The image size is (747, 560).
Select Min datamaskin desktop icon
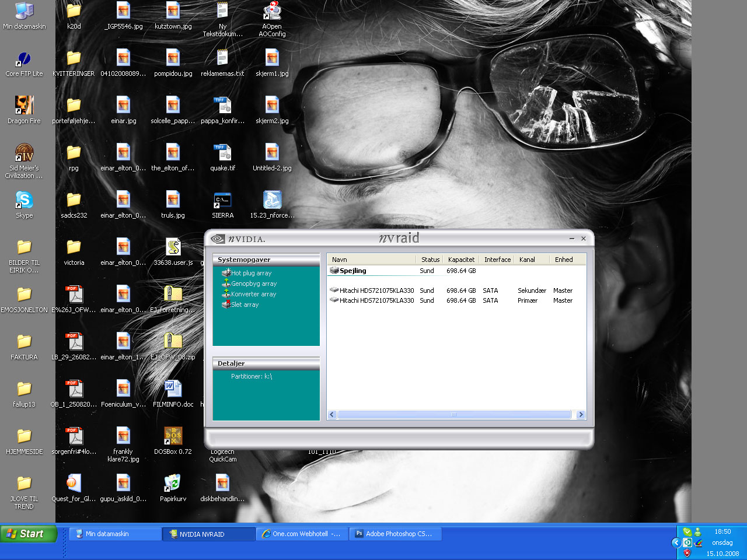[24, 16]
